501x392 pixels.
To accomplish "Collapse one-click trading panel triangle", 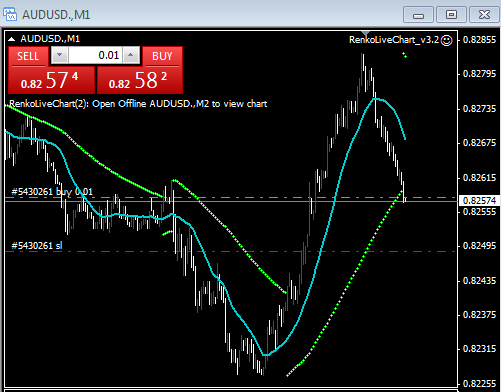I will [12, 39].
